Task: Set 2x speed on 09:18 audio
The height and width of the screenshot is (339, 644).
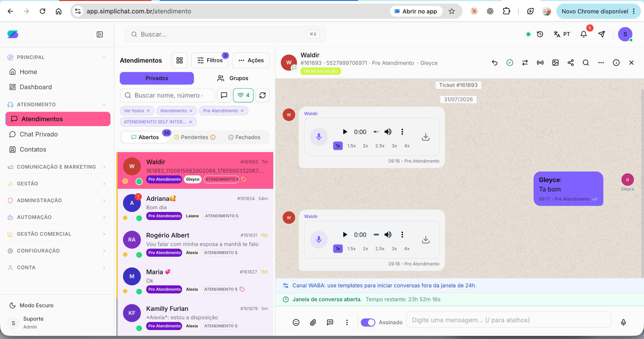Action: coord(366,249)
